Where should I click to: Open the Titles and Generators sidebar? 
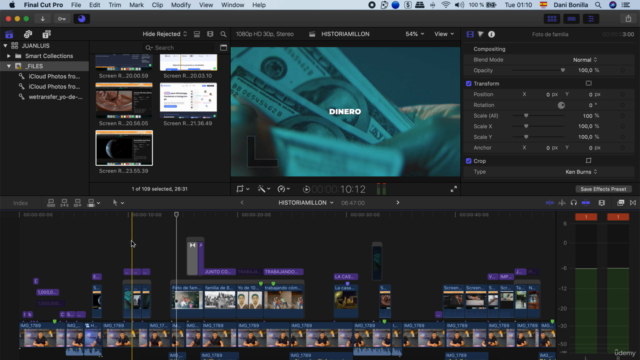(46, 34)
